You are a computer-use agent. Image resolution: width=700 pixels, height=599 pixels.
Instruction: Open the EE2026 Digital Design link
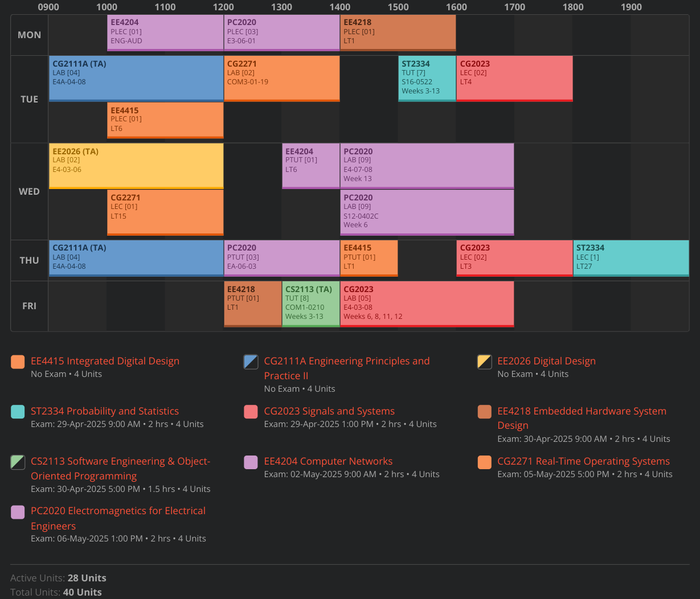coord(546,361)
